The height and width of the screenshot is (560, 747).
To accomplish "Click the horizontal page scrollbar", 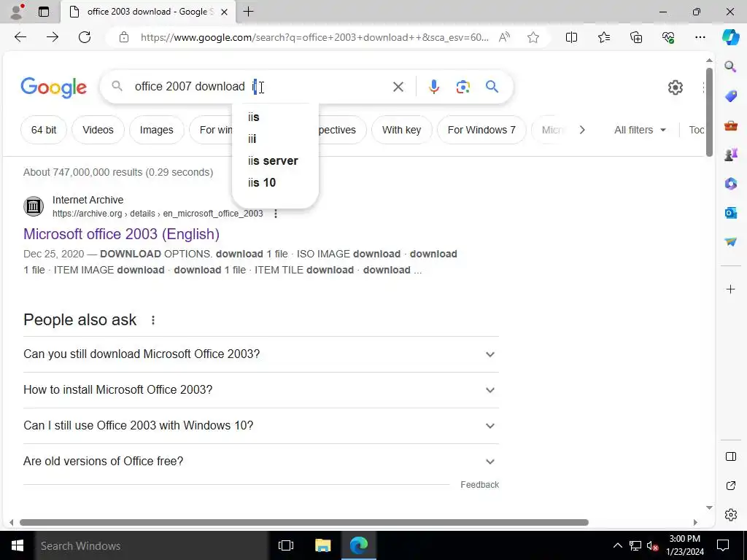I will pyautogui.click(x=304, y=522).
